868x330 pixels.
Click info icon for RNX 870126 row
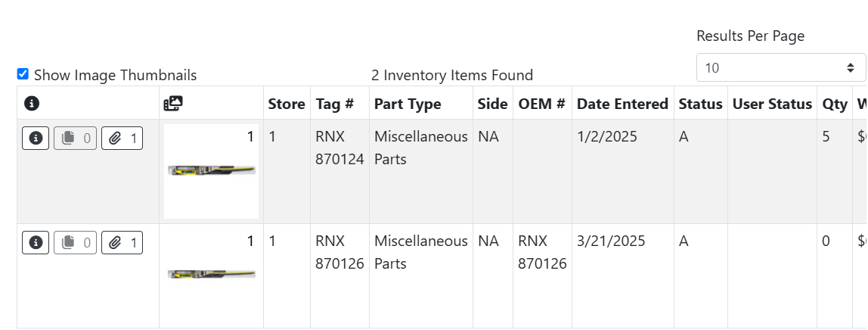click(36, 243)
